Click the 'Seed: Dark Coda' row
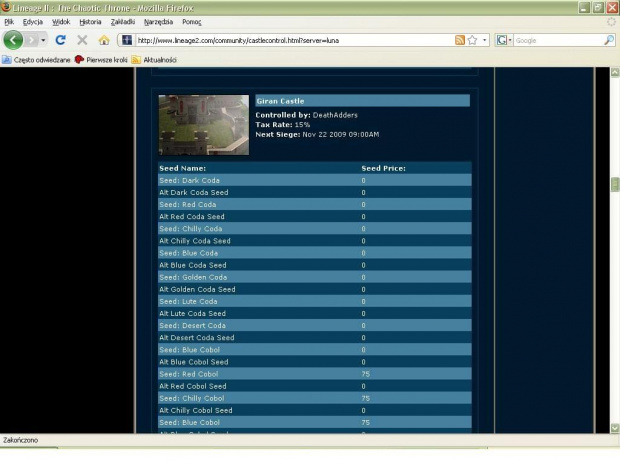This screenshot has height=460, width=620. click(315, 180)
